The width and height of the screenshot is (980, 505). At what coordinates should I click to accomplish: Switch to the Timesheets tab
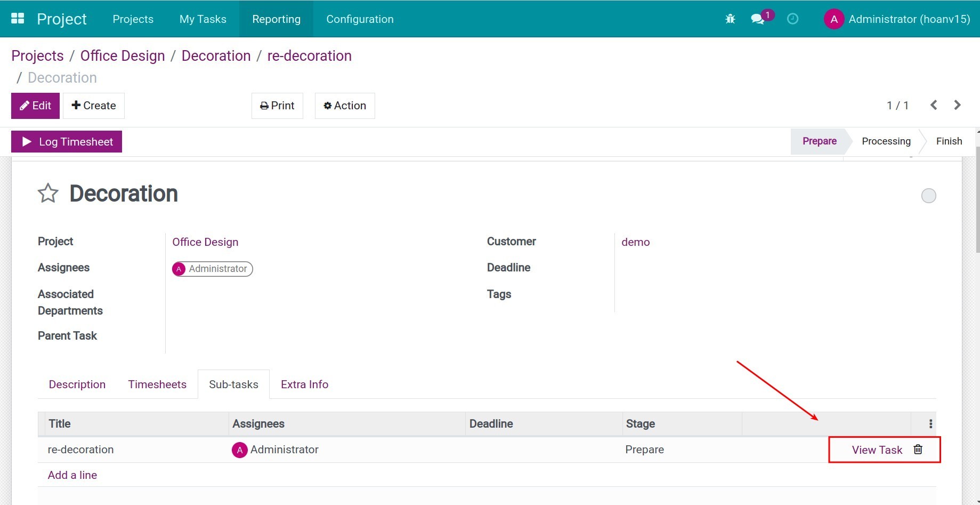[157, 384]
